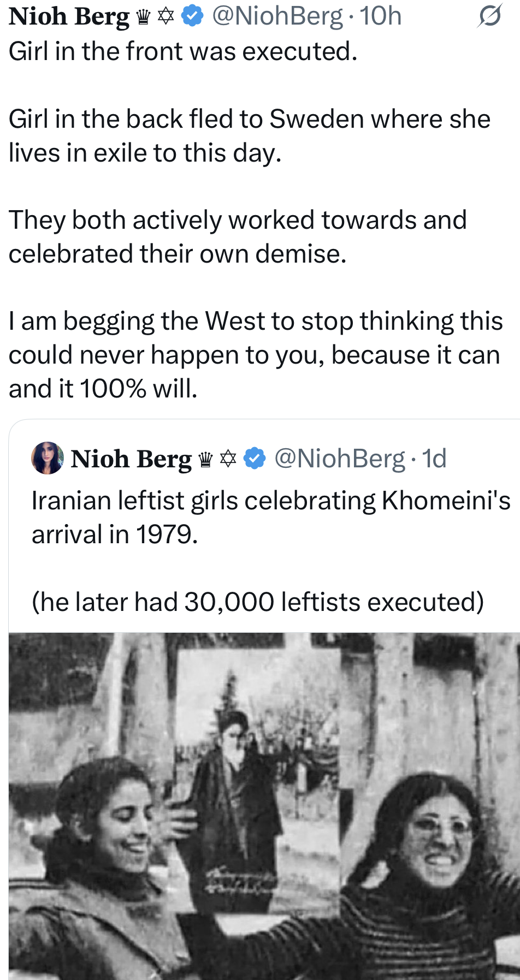Open the quoted tweet via the 1d timestamp
Image resolution: width=520 pixels, height=980 pixels.
pos(434,459)
